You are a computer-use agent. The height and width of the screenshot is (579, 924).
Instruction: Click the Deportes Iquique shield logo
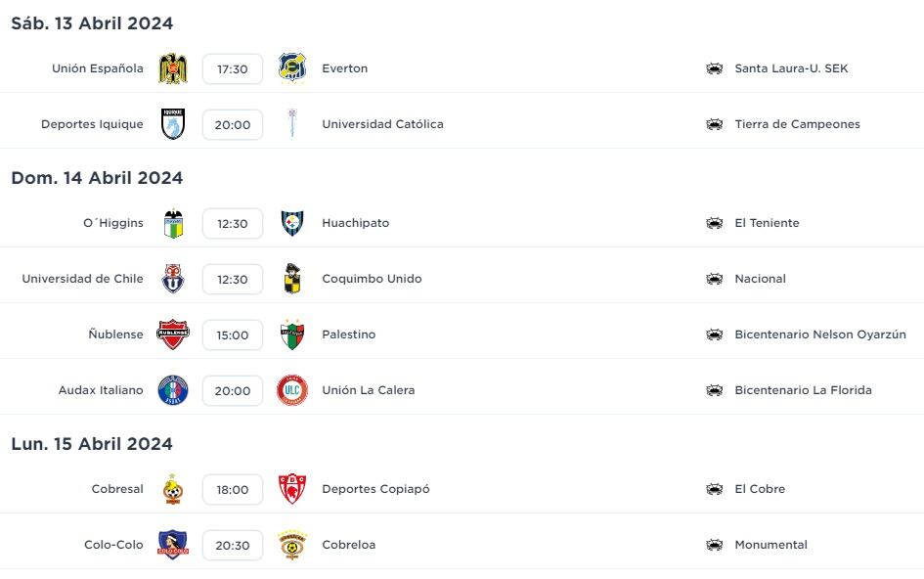point(173,124)
